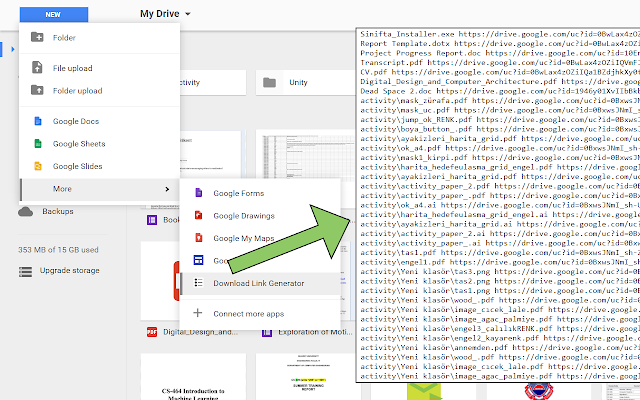Open the spreadsheet grid file thumbnail
This screenshot has height=400, width=640.
(305, 156)
